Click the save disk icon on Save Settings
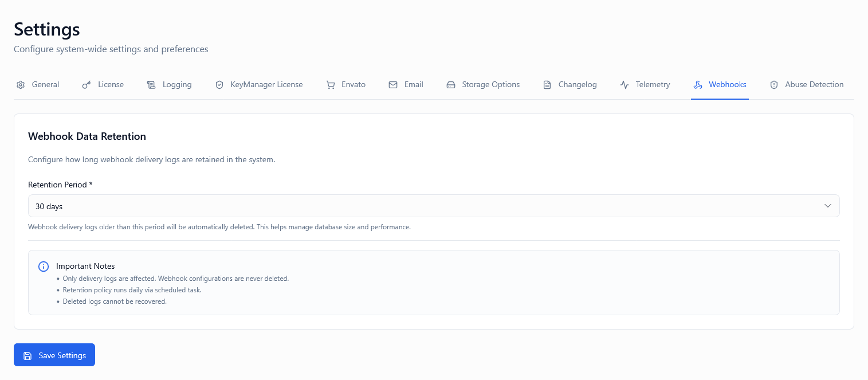The width and height of the screenshot is (868, 380). click(x=28, y=355)
